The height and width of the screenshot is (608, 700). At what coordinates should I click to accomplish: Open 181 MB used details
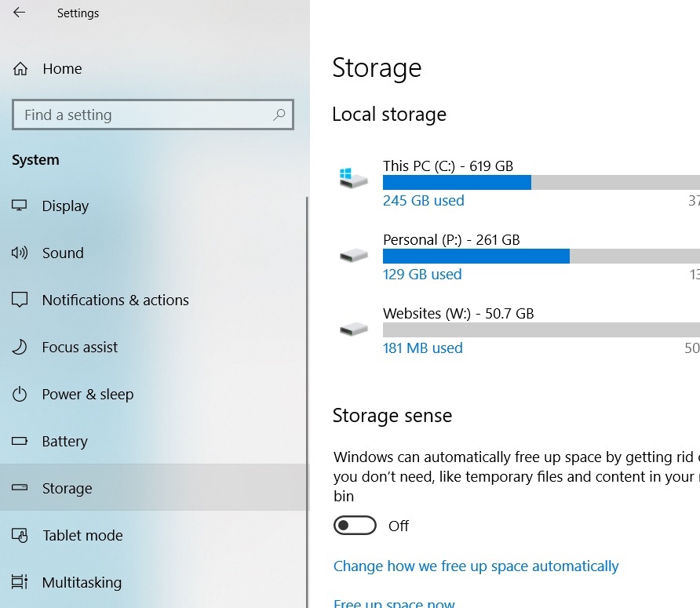[x=422, y=348]
